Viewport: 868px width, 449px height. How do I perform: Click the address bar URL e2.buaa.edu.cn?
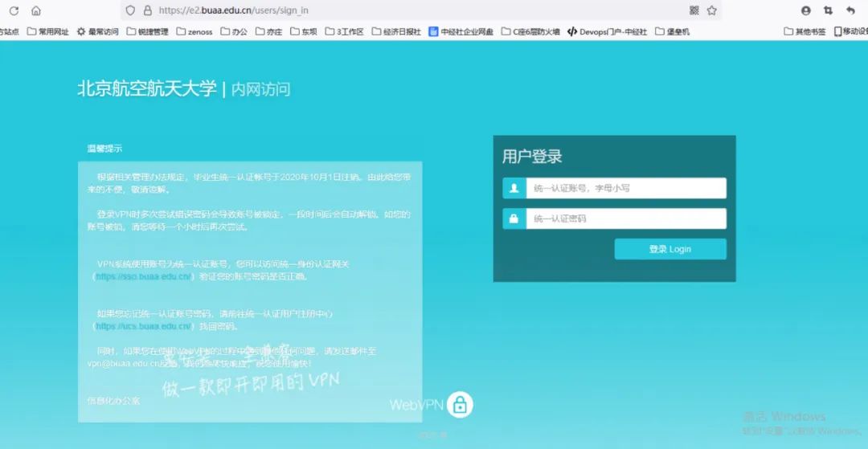click(233, 10)
